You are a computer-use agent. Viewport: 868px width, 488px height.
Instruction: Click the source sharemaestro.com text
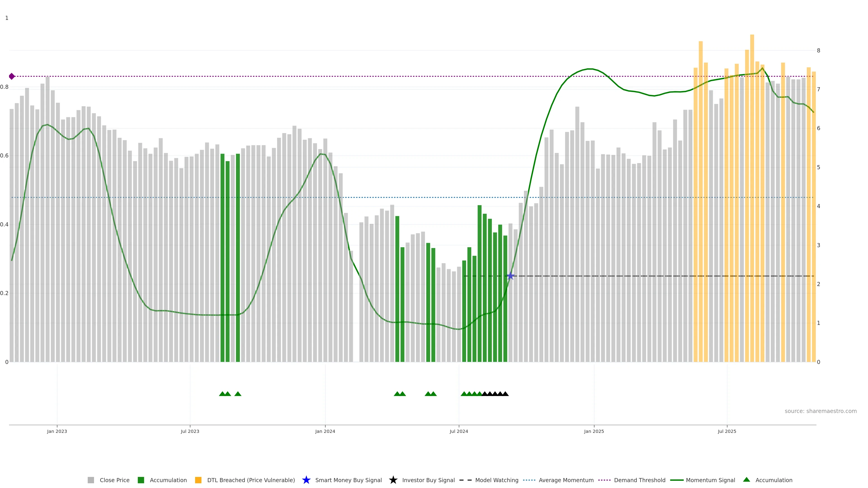[x=820, y=411]
